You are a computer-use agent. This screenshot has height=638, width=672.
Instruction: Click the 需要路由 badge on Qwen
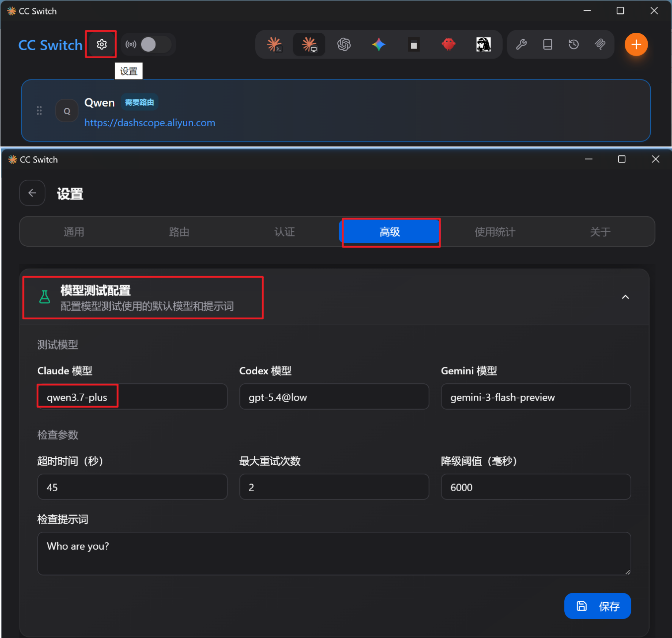pos(140,102)
